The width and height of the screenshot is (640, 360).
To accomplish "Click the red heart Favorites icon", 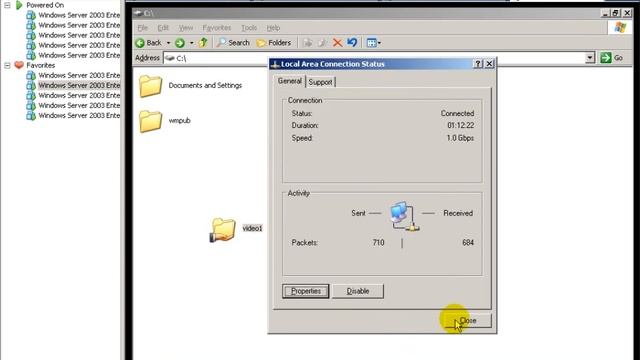I will (x=19, y=65).
